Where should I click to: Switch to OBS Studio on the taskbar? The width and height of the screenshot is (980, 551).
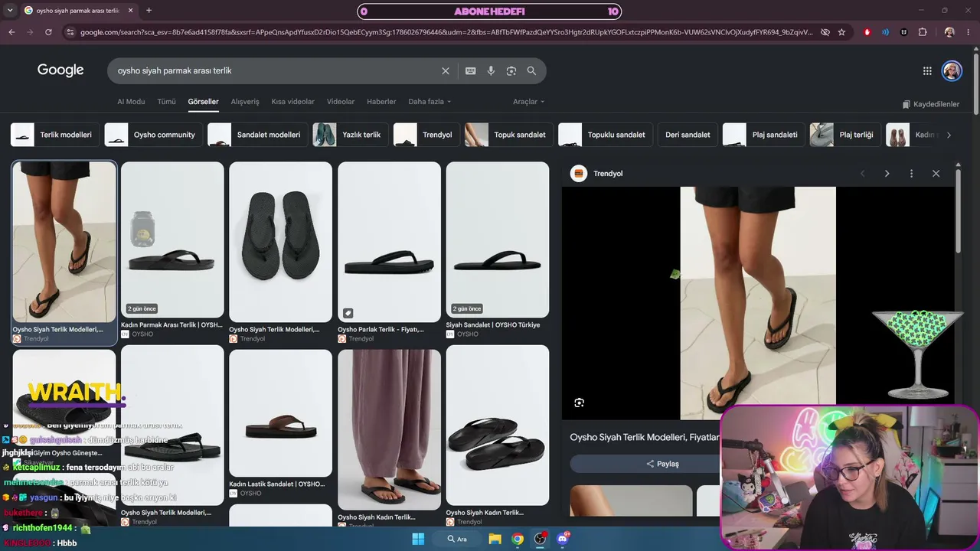pyautogui.click(x=541, y=539)
